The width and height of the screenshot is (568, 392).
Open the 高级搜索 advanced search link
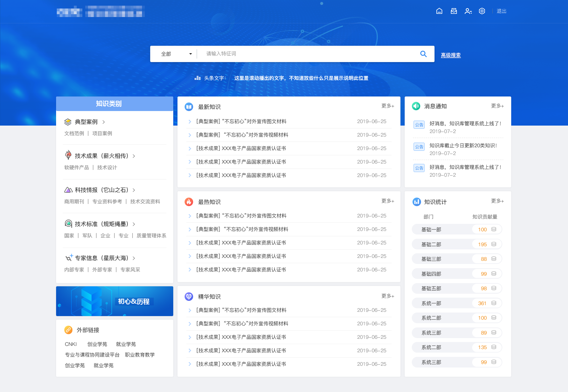[450, 55]
